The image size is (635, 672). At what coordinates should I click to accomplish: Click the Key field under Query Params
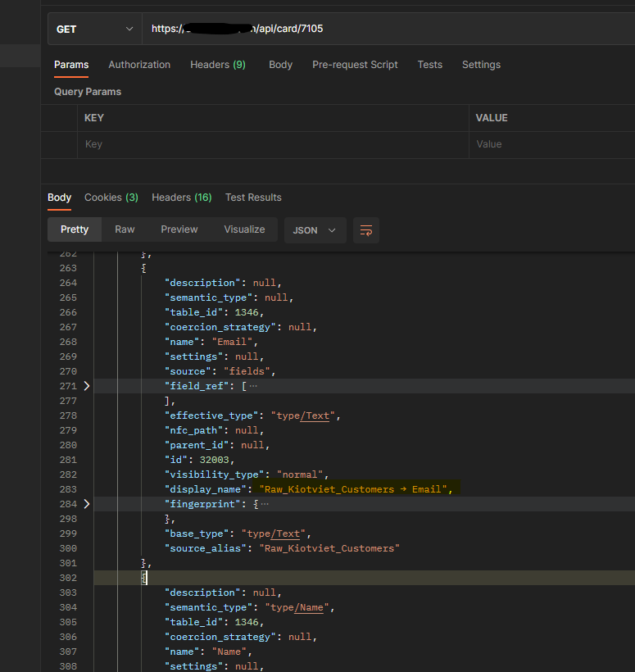point(246,144)
